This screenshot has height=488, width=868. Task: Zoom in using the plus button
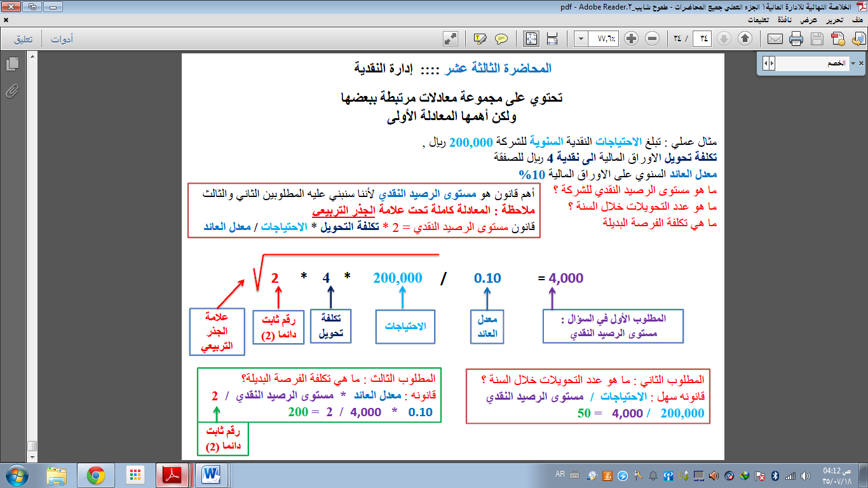click(x=631, y=39)
